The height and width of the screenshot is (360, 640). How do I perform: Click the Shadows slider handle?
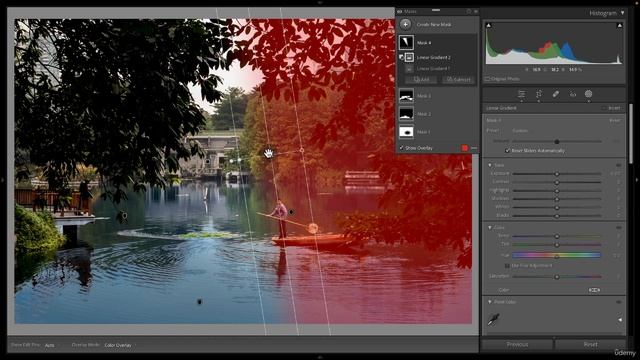(557, 199)
